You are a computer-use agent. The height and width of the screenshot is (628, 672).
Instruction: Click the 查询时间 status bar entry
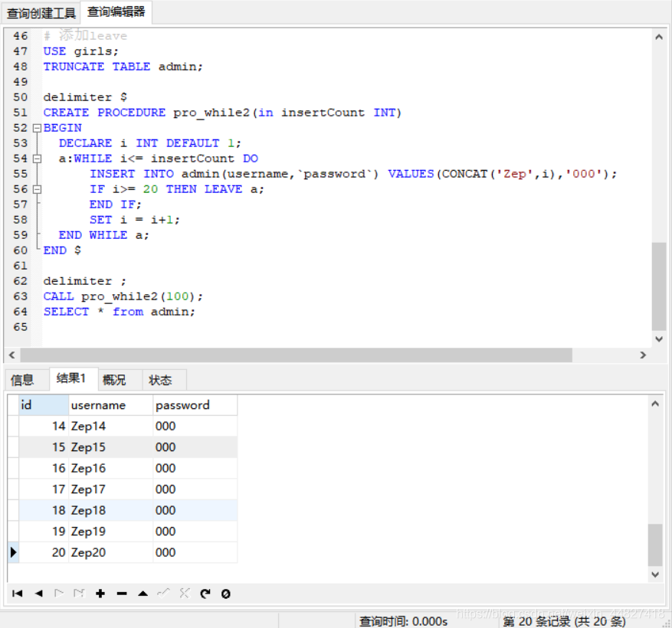[x=403, y=621]
